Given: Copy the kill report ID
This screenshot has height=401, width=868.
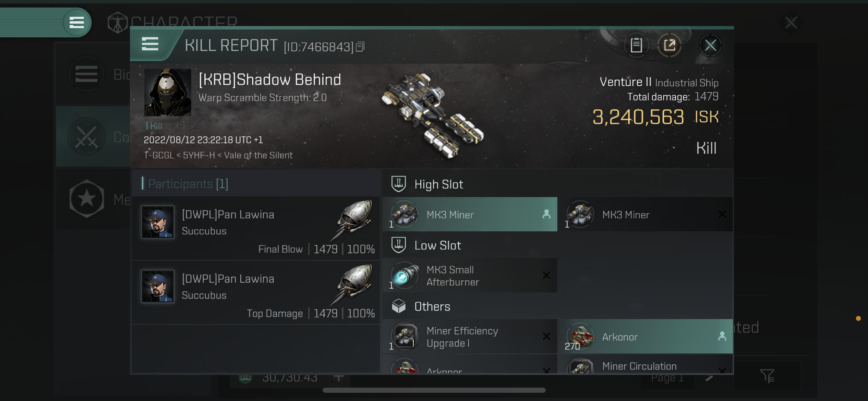Looking at the screenshot, I should click(360, 47).
